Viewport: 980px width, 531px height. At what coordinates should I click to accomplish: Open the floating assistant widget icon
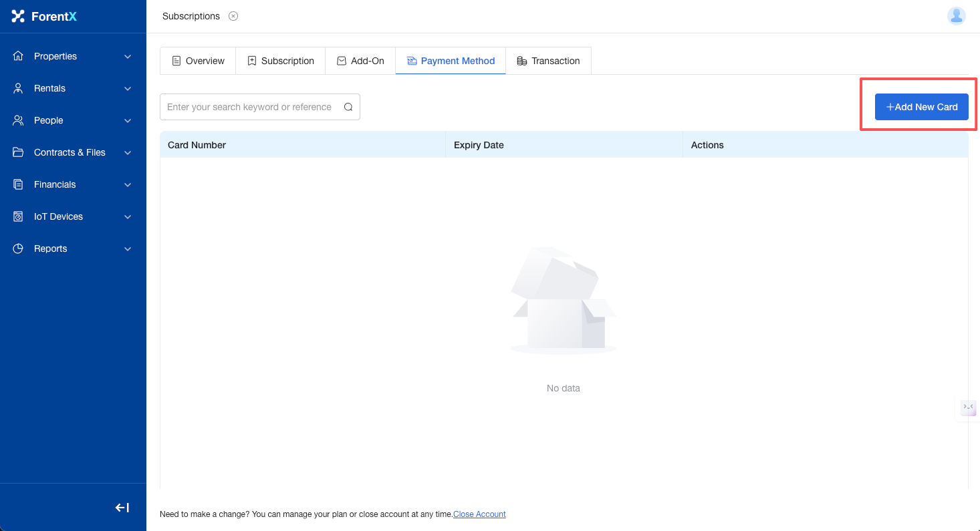click(x=968, y=407)
